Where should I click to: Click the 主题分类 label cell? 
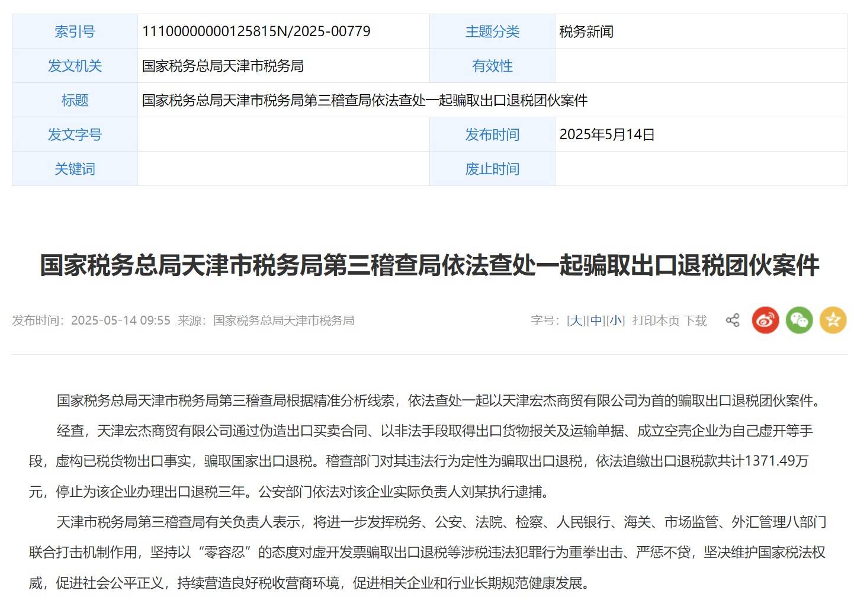pos(492,31)
